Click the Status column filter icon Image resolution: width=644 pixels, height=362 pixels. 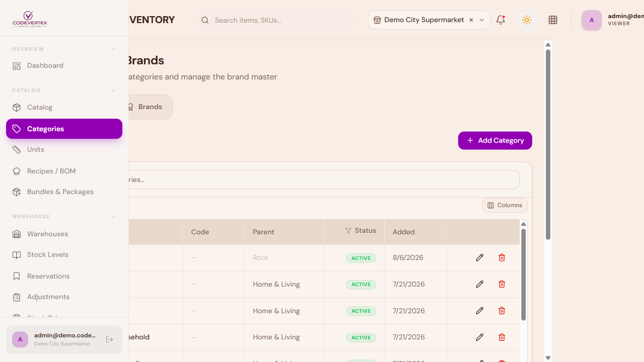348,231
